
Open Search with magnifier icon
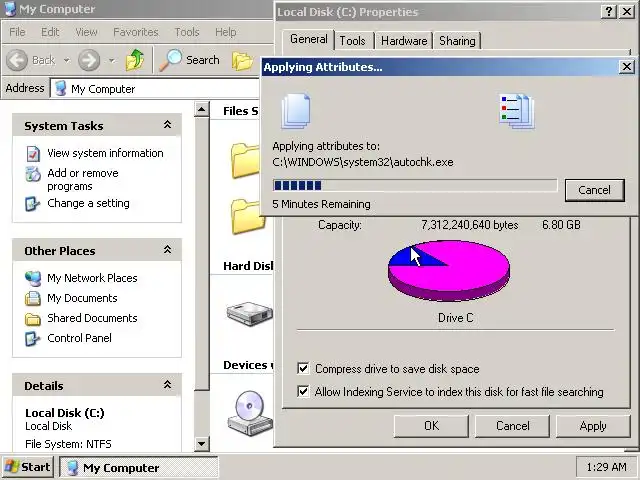[x=170, y=60]
